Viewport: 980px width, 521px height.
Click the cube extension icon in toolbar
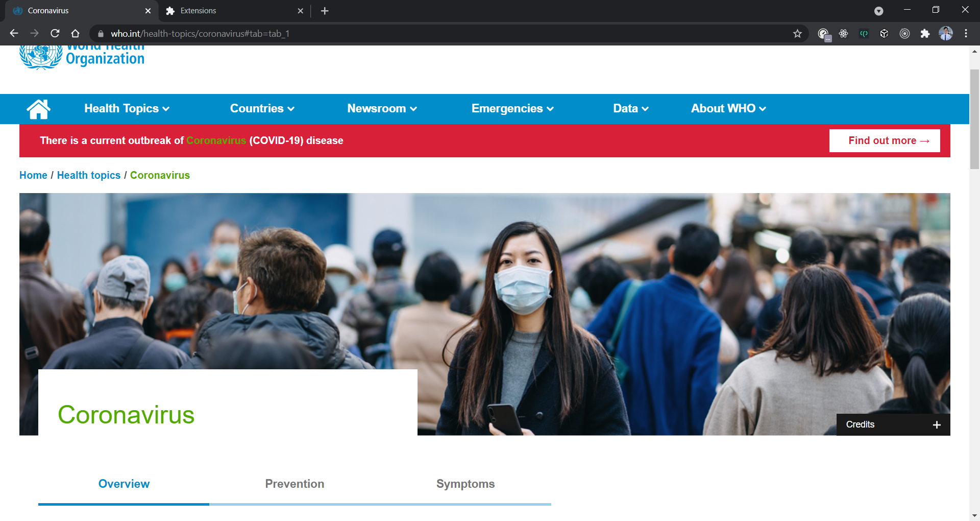coord(884,34)
